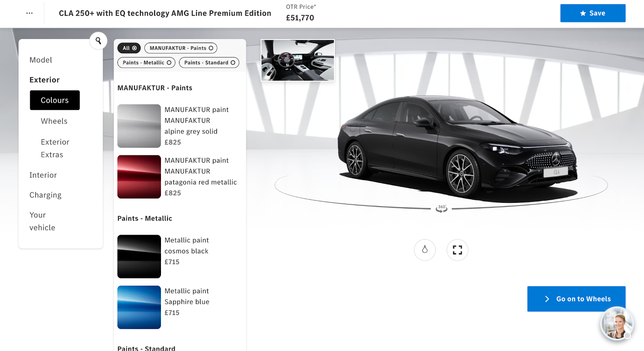Click the 360 degree rotate icon
The height and width of the screenshot is (351, 644).
[442, 209]
